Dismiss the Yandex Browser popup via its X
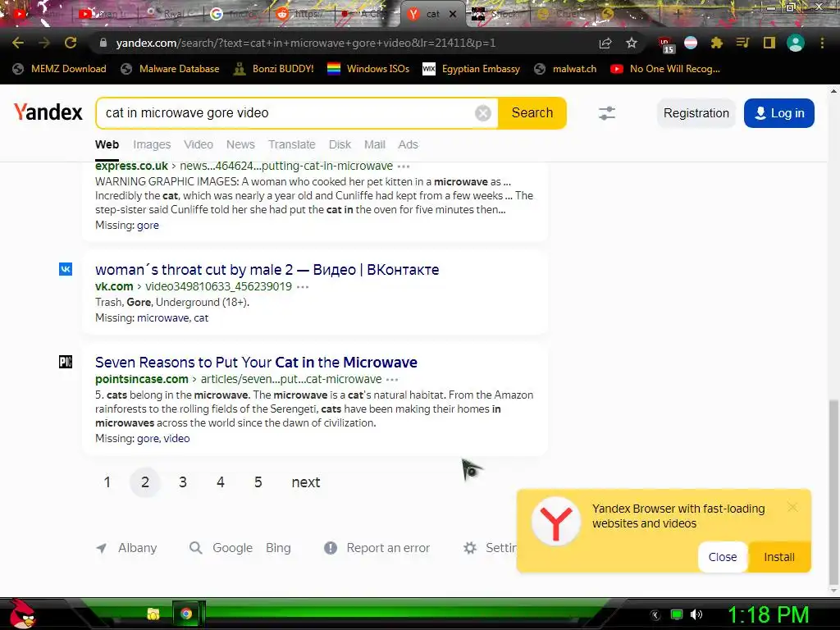The height and width of the screenshot is (630, 840). 792,507
